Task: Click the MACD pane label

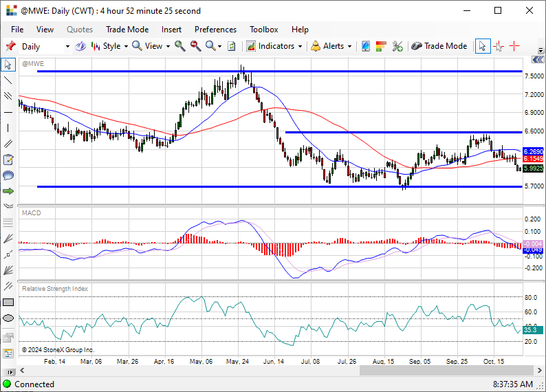Action: click(x=32, y=213)
